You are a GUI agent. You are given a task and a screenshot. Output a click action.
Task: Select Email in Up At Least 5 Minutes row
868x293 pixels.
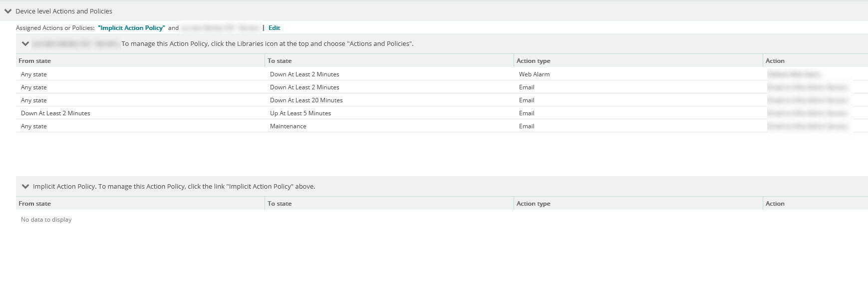tap(527, 113)
